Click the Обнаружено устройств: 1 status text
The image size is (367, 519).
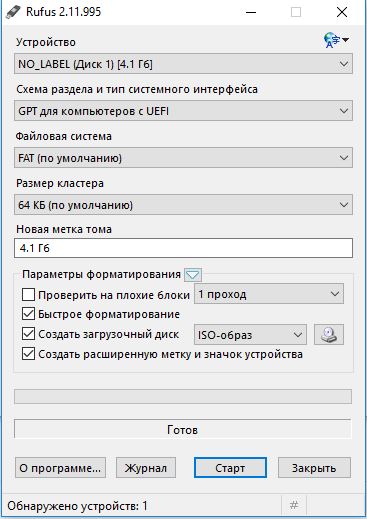[x=77, y=506]
